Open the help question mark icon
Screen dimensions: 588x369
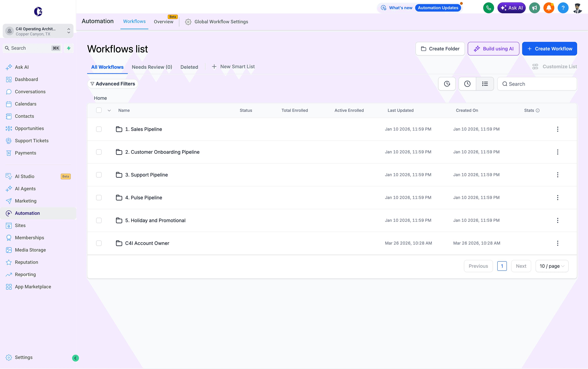pyautogui.click(x=563, y=8)
